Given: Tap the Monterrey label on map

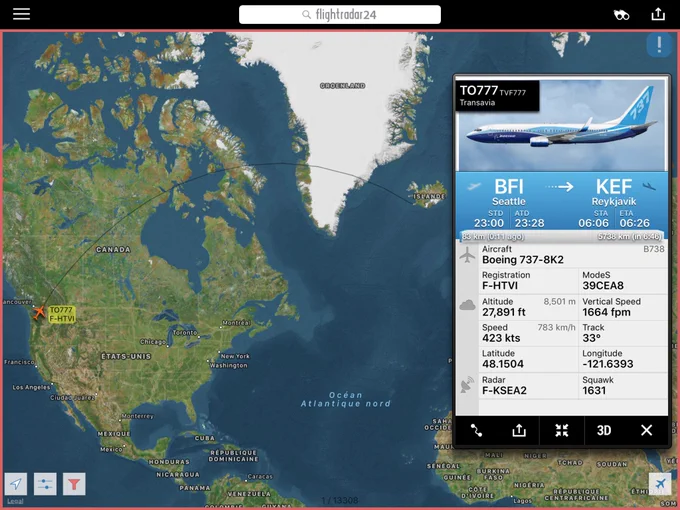Looking at the screenshot, I should (x=137, y=416).
